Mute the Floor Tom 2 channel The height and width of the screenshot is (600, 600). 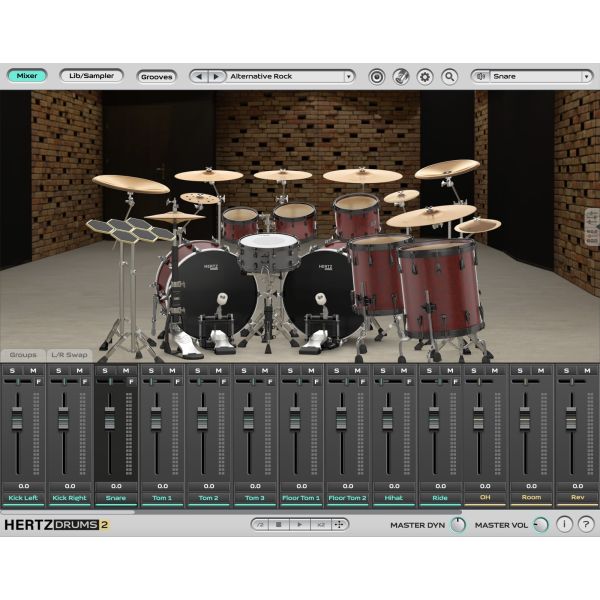[357, 370]
